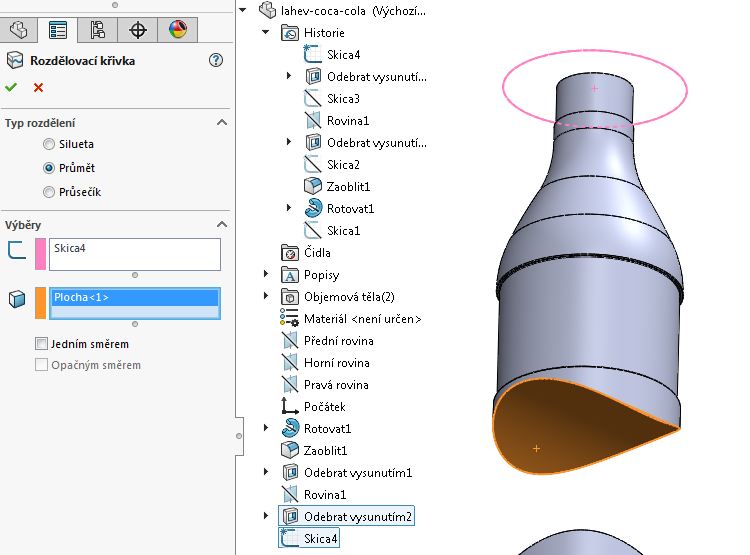Switch to the PropertyManager tab
Image resolution: width=750 pixels, height=555 pixels.
[58, 30]
